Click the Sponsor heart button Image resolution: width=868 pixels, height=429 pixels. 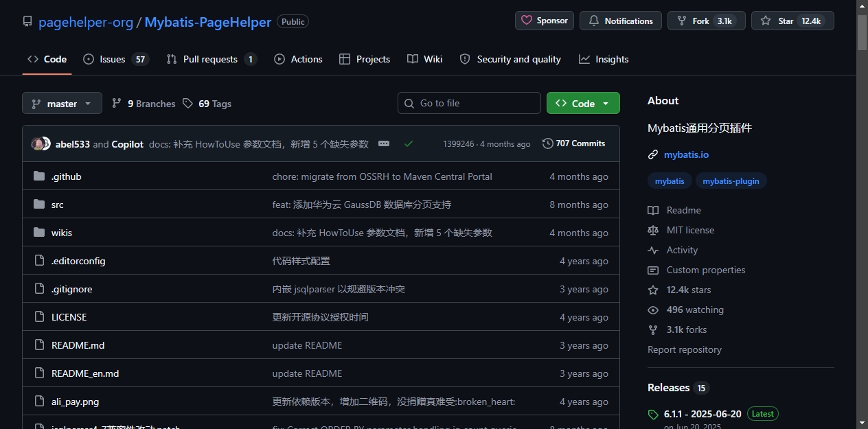pos(545,21)
